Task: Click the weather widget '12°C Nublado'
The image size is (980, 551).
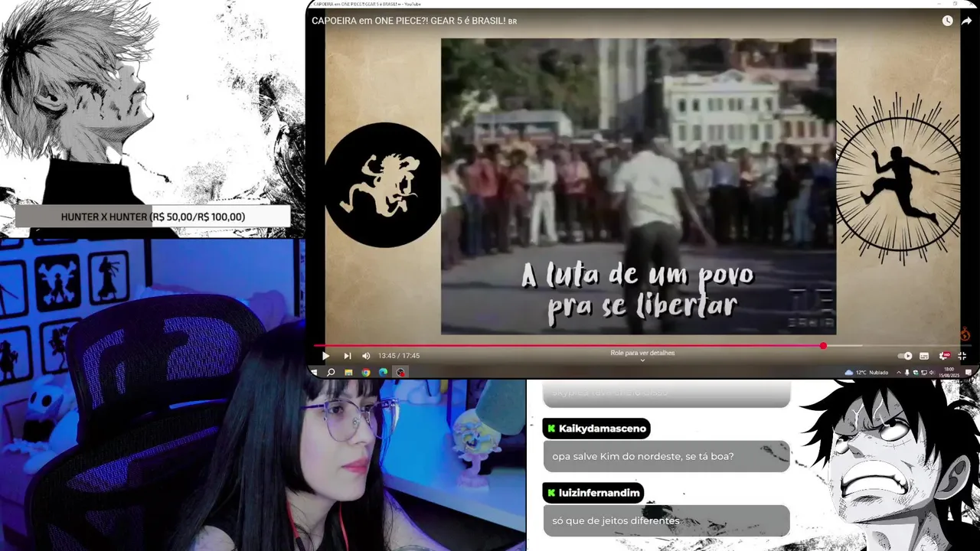Action: point(867,373)
